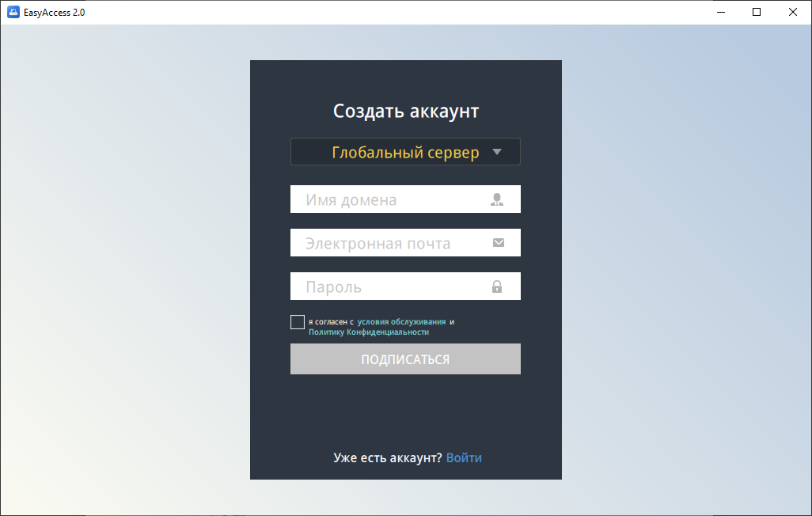Click the envelope icon in email field
The image size is (812, 516).
[x=498, y=243]
